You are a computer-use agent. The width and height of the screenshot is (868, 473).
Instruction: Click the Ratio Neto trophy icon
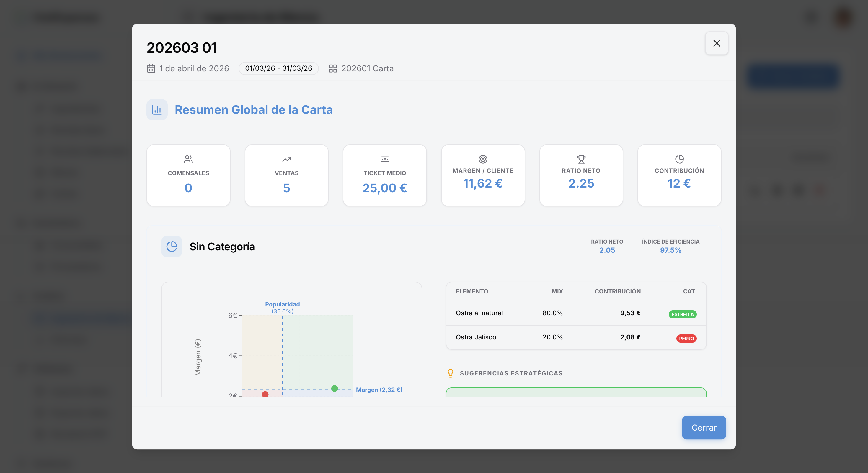[581, 159]
